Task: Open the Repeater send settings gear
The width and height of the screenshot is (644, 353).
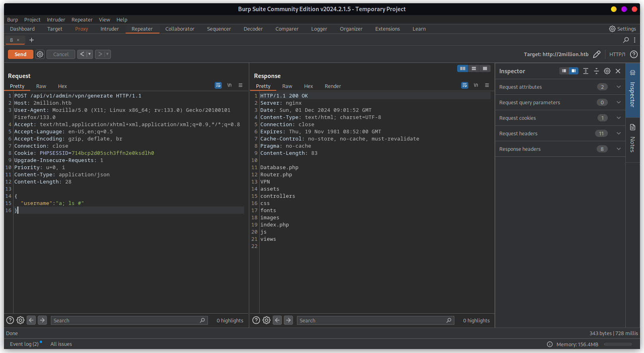Action: point(40,54)
